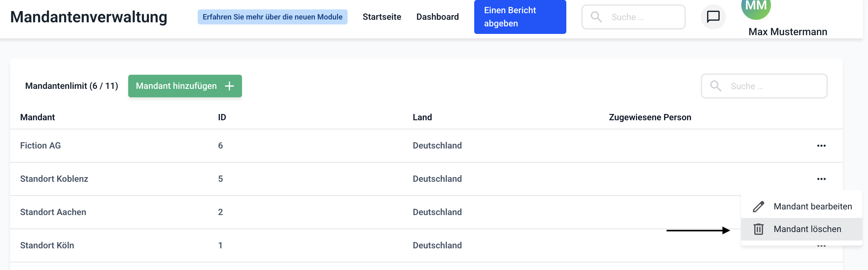Go to Startseite

pos(382,17)
